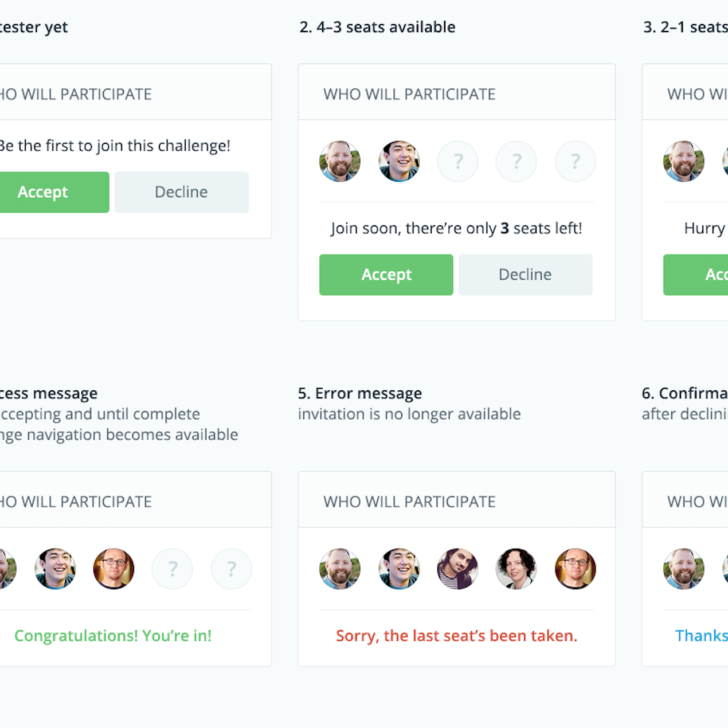
Task: Click first empty question-mark seat in 4–3 seats card
Action: tap(457, 161)
